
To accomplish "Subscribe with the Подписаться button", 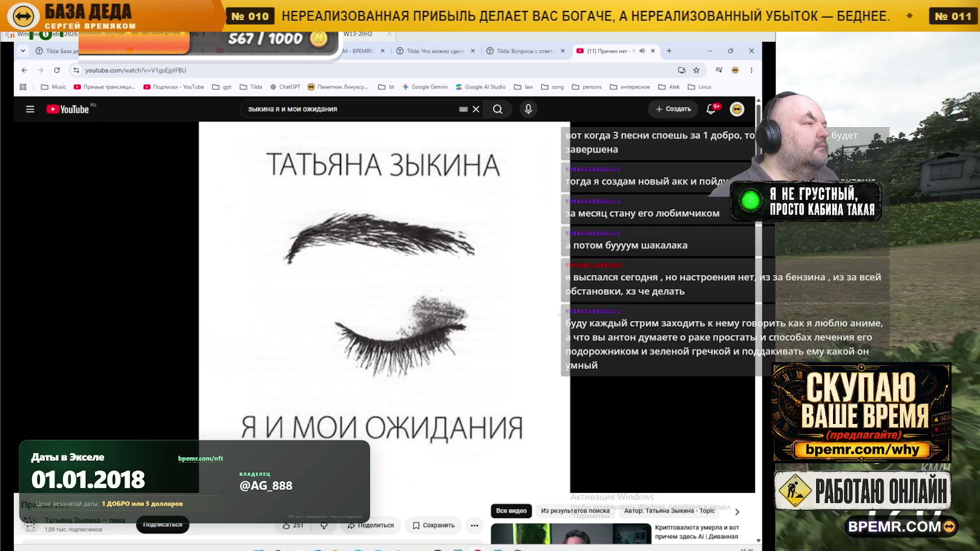I will point(162,524).
